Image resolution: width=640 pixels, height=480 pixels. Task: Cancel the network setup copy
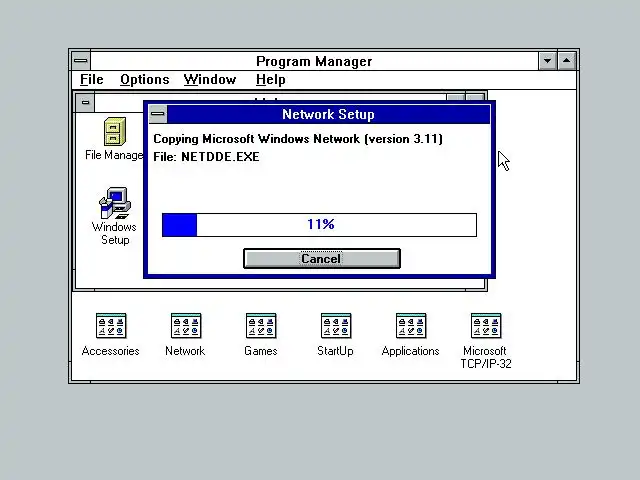(x=322, y=258)
